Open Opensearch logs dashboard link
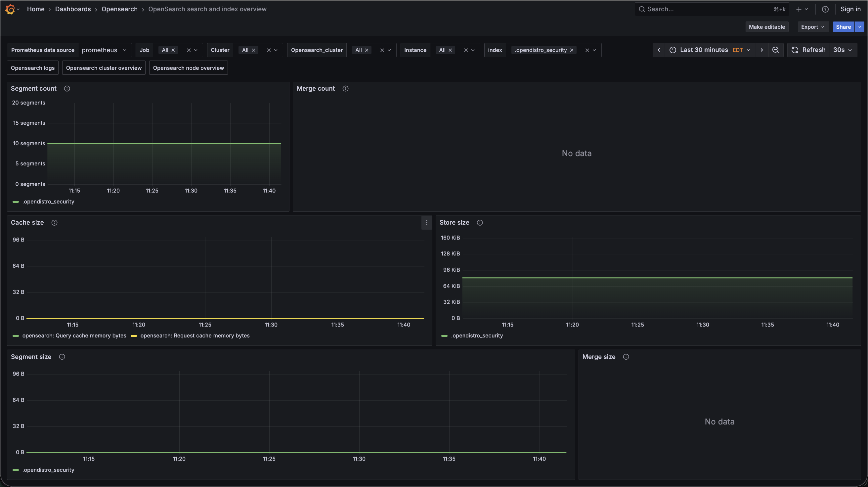 click(x=33, y=68)
